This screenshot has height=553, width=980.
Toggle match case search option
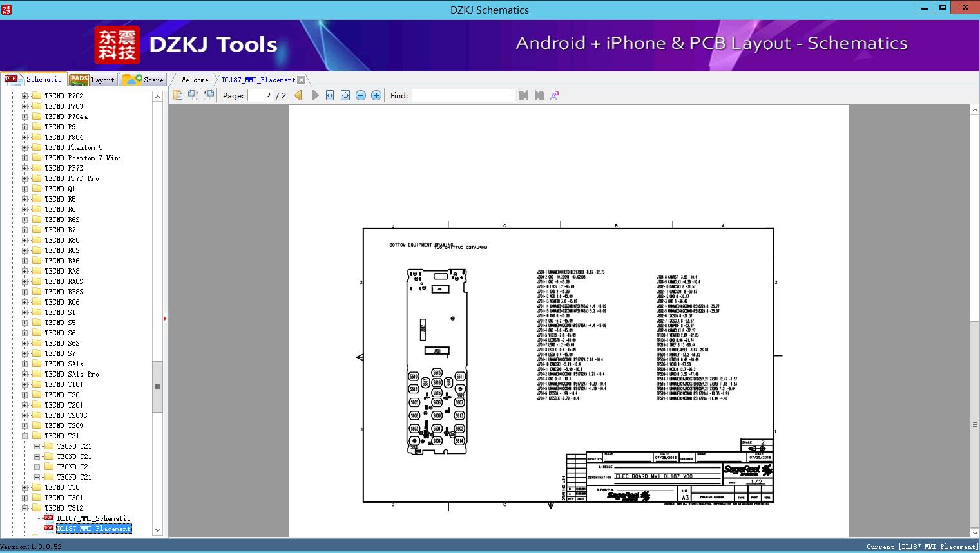point(555,95)
